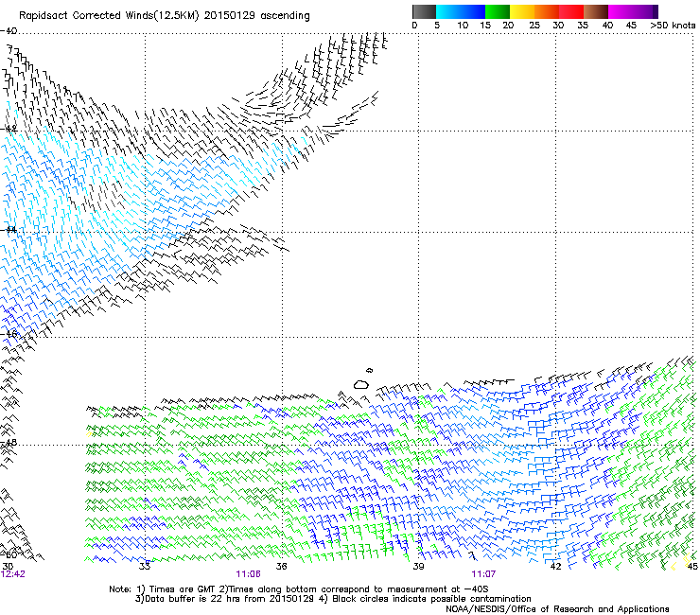Click the yellow 20-25 knots legend swatch
The height and width of the screenshot is (615, 700).
coord(522,11)
